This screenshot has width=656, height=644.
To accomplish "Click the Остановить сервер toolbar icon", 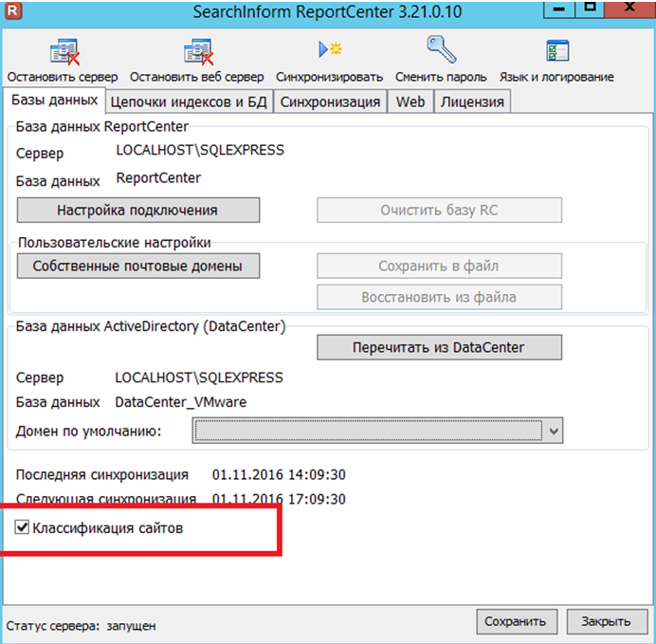I will 64,51.
